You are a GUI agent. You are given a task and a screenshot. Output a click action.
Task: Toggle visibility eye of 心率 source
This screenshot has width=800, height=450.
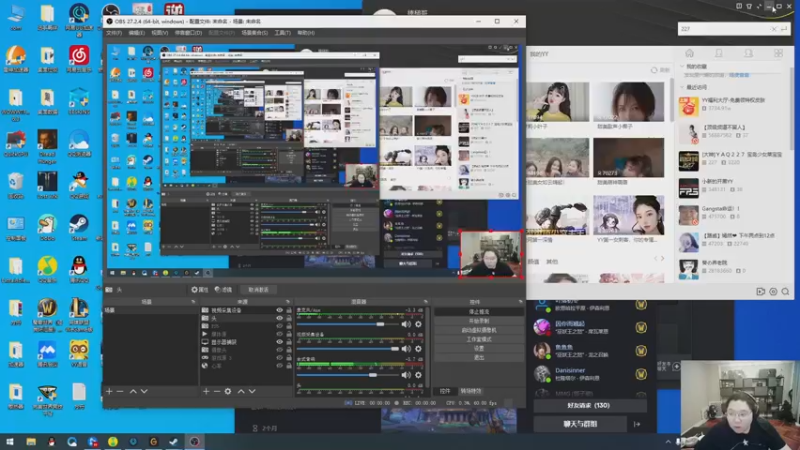click(279, 366)
